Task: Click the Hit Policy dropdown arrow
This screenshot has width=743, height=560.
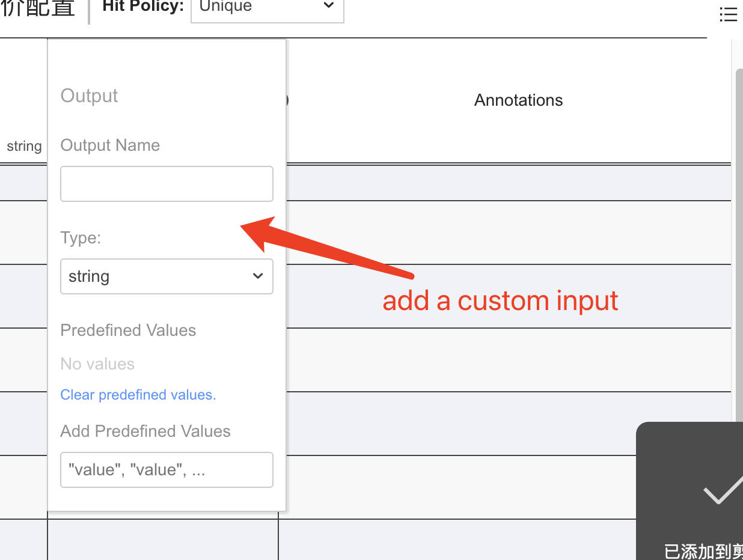Action: (328, 5)
